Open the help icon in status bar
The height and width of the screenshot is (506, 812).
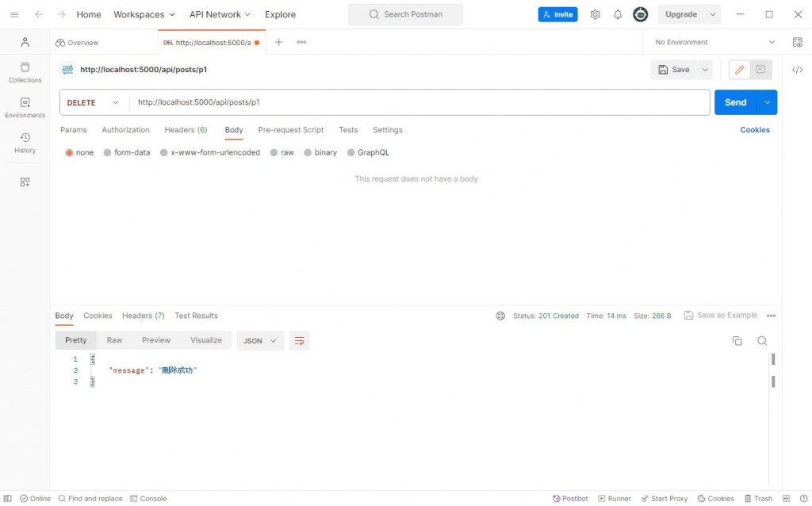(803, 498)
